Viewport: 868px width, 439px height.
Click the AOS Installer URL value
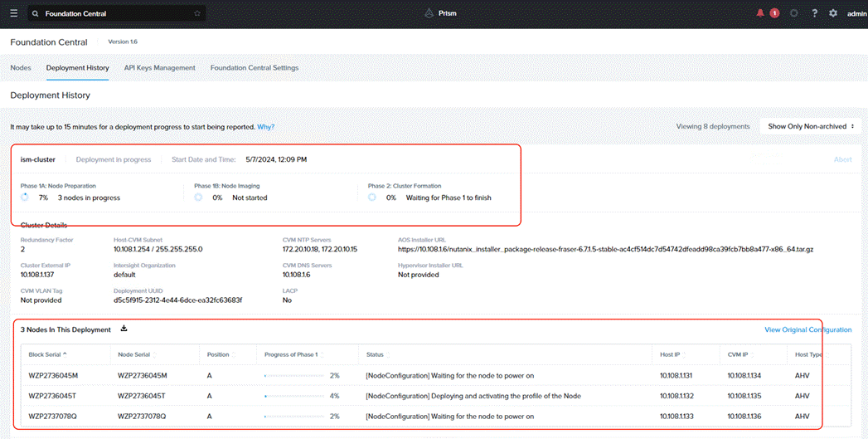[x=605, y=250]
